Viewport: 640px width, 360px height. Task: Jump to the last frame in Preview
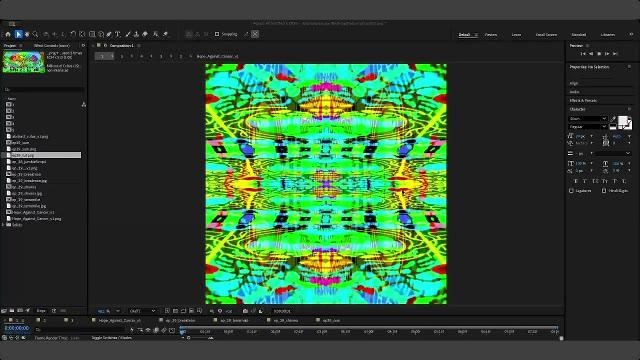(x=615, y=54)
